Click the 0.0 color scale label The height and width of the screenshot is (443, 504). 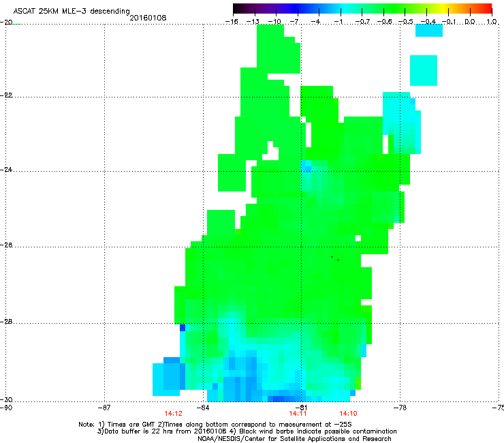pyautogui.click(x=470, y=22)
